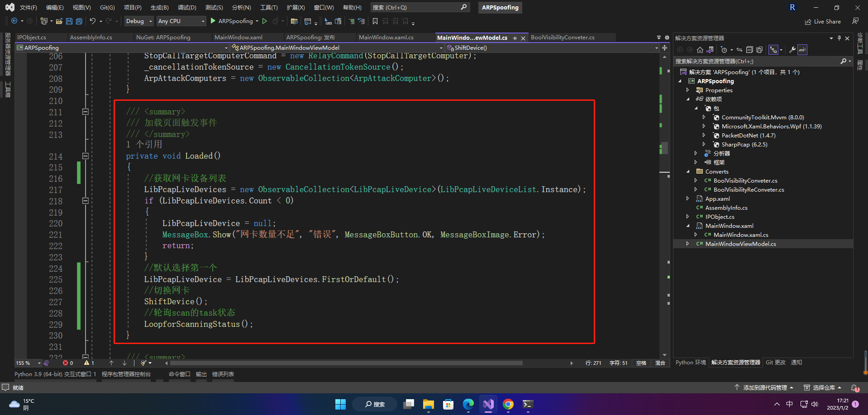Image resolution: width=868 pixels, height=415 pixels.
Task: Toggle a bookmark on the current line
Action: click(375, 21)
